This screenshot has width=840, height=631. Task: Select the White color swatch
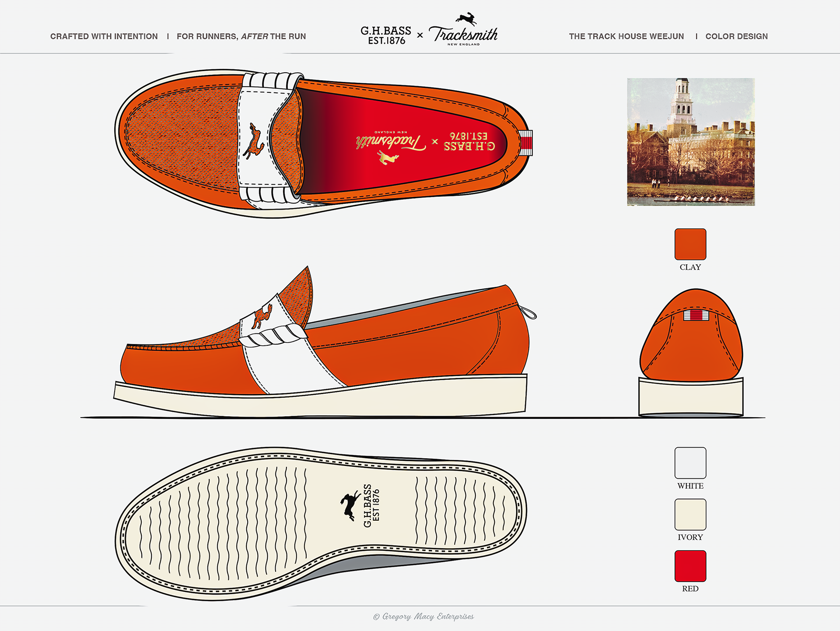[690, 463]
